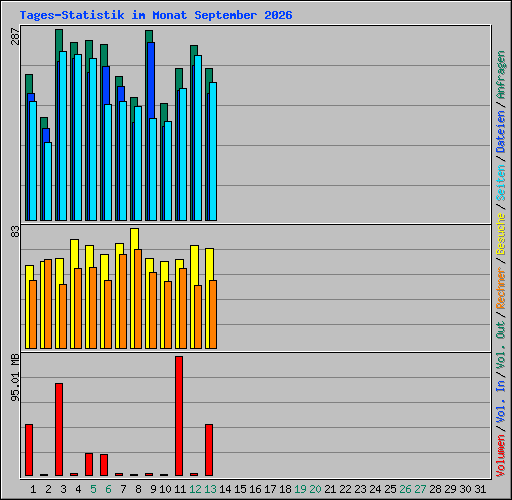Image resolution: width=512 pixels, height=500 pixels.
Task: Click the cyan Seiten bar for day 3
Action: point(63,136)
